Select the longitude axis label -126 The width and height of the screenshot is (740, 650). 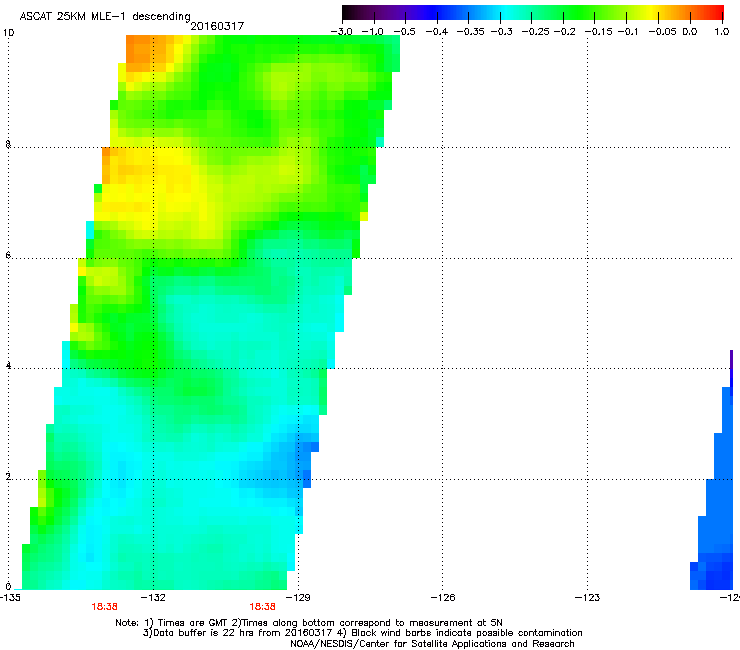click(x=443, y=598)
